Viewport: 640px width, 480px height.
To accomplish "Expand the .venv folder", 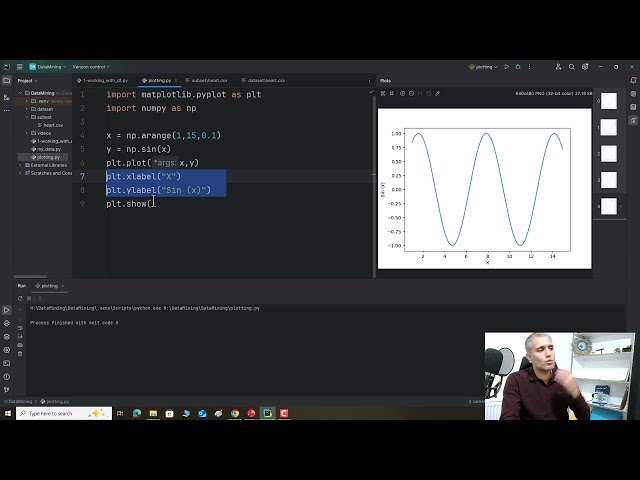I will 27,101.
